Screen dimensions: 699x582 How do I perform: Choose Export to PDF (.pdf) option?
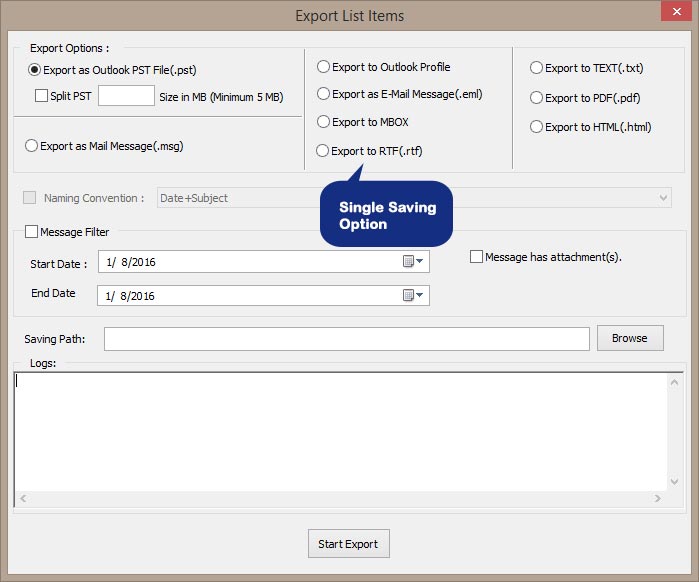(x=537, y=98)
